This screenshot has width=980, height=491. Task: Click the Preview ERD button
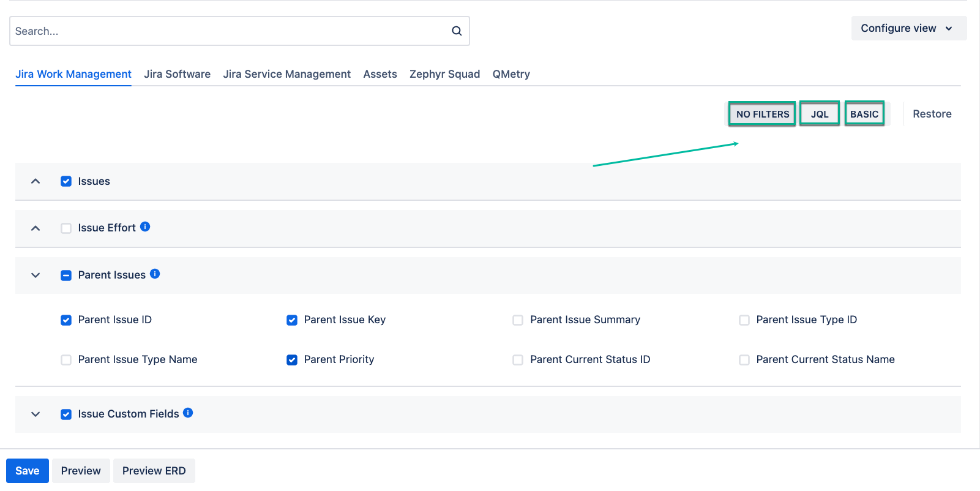coord(154,471)
